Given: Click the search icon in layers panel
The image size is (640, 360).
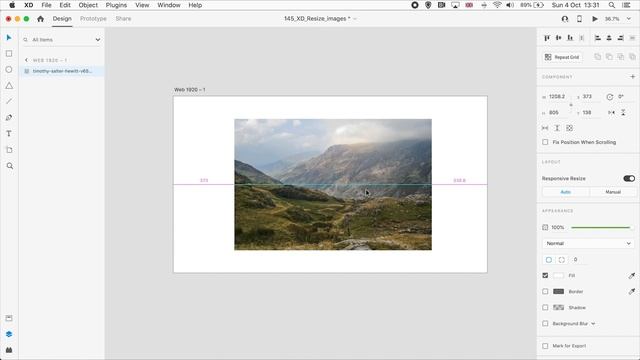Looking at the screenshot, I should [26, 40].
